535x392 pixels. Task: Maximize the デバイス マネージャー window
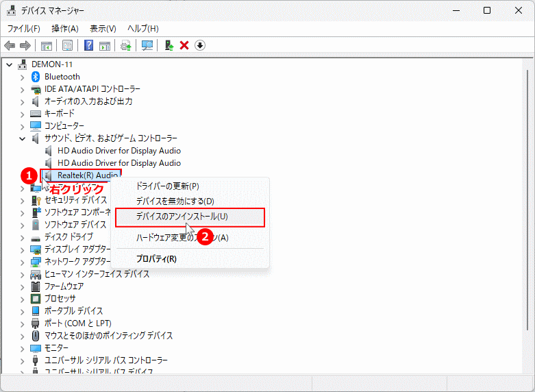coord(487,10)
